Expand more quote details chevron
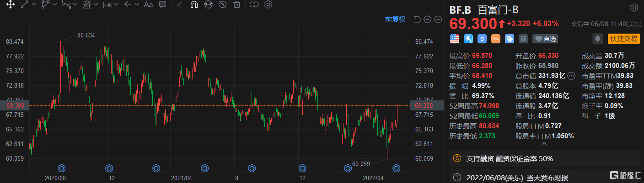Viewport: 644px width, 183px height. (544, 144)
